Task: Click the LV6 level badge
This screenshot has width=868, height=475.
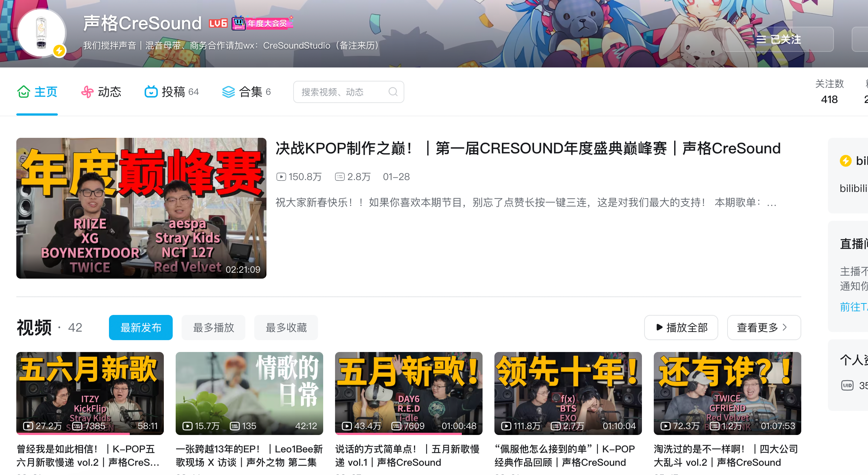Action: click(x=218, y=23)
